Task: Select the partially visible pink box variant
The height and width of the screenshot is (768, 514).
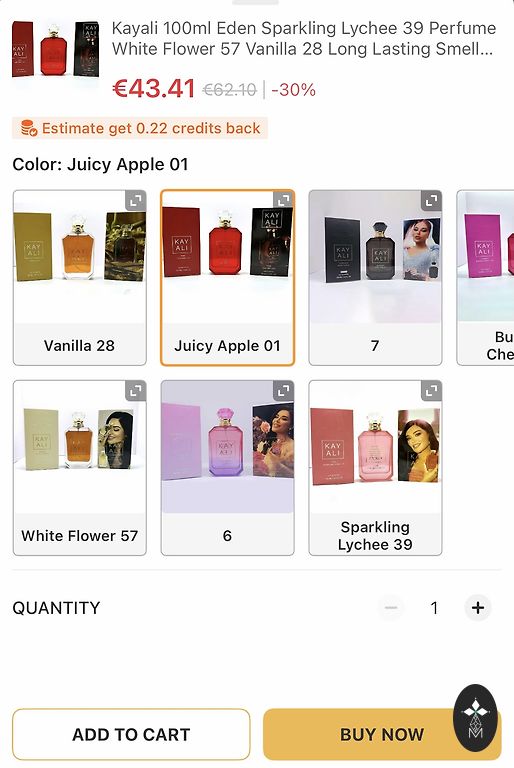Action: tap(486, 278)
